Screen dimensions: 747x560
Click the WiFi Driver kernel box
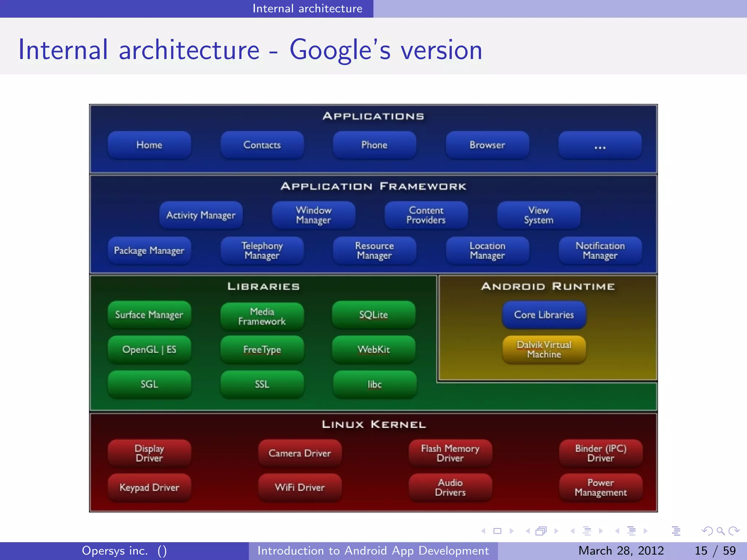(300, 487)
